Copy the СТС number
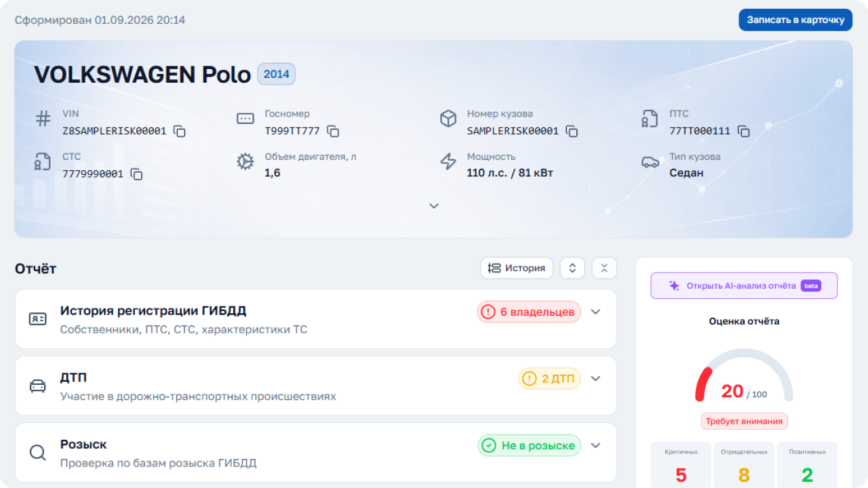868x488 pixels. (x=136, y=174)
